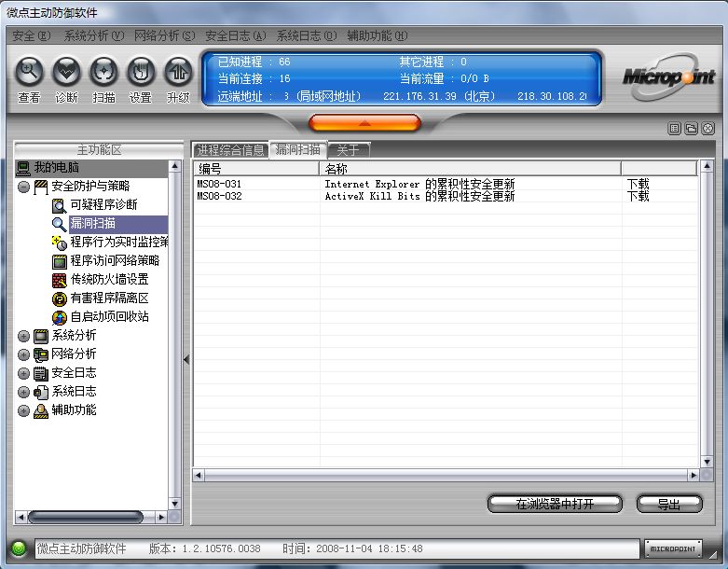This screenshot has height=569, width=728.
Task: Start the 扫描 scan toolbar icon
Action: 103,72
